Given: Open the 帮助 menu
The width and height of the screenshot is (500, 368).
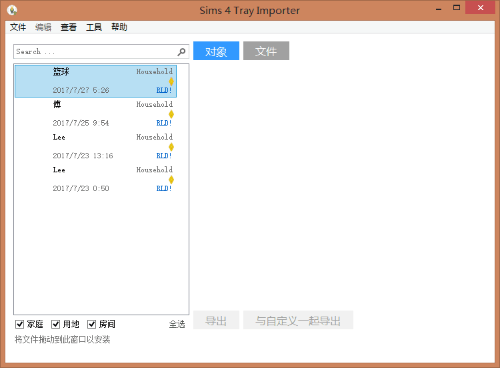Looking at the screenshot, I should coord(119,27).
